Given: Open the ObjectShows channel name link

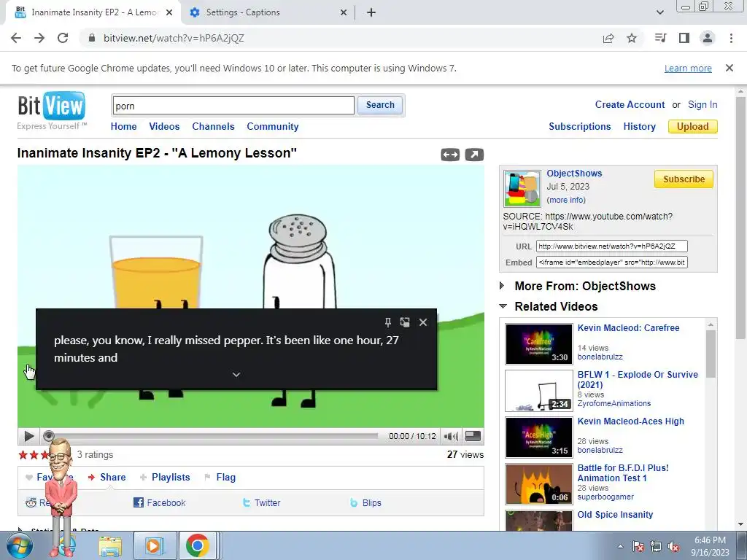Looking at the screenshot, I should pyautogui.click(x=574, y=174).
